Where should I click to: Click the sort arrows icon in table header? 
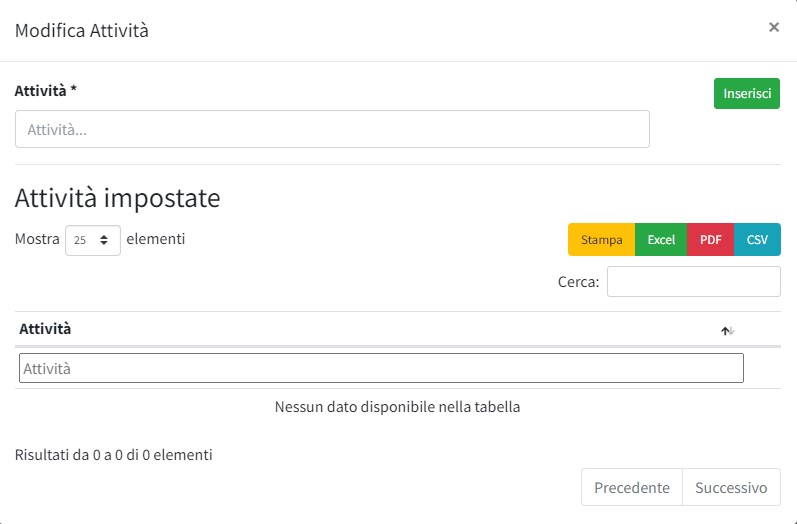tap(727, 331)
